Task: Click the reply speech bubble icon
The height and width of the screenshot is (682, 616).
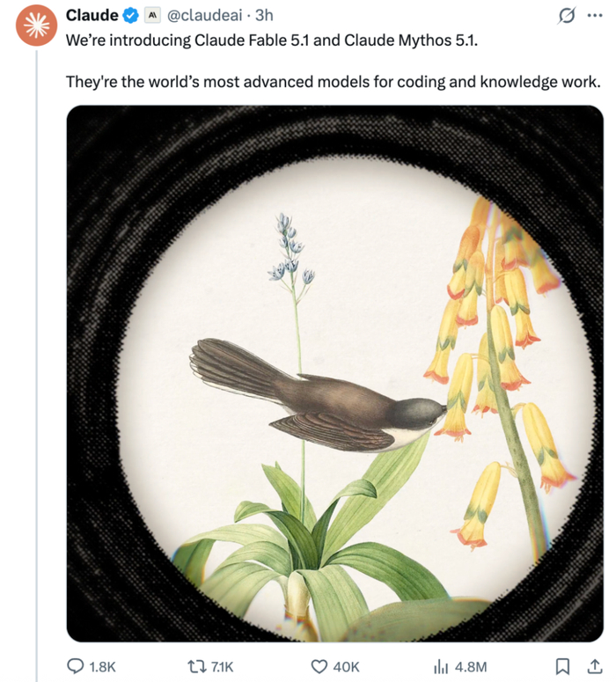Action: click(76, 666)
